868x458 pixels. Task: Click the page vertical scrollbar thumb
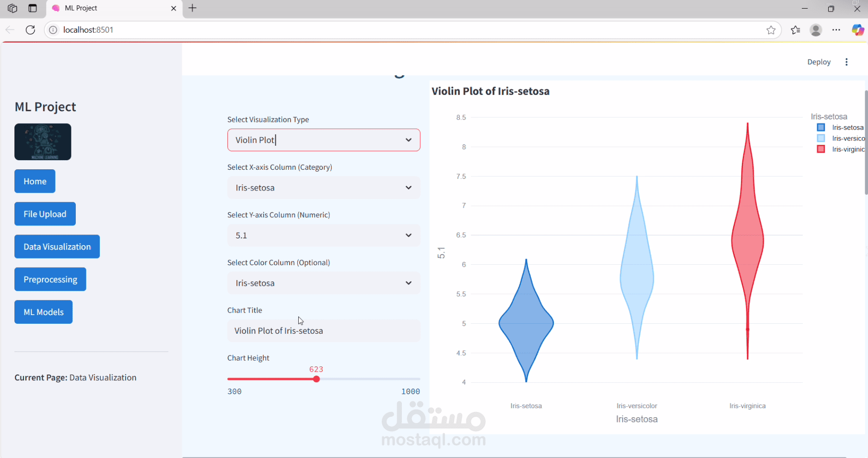(866, 142)
